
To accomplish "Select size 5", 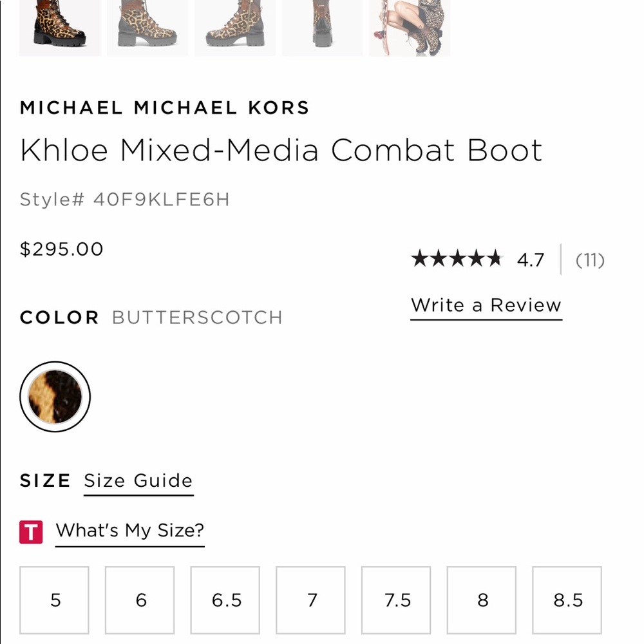I will (54, 600).
